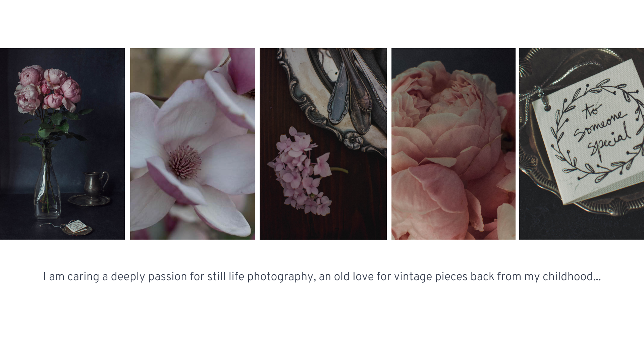
Task: Open the magnolia blossom close-up photo
Action: (193, 144)
